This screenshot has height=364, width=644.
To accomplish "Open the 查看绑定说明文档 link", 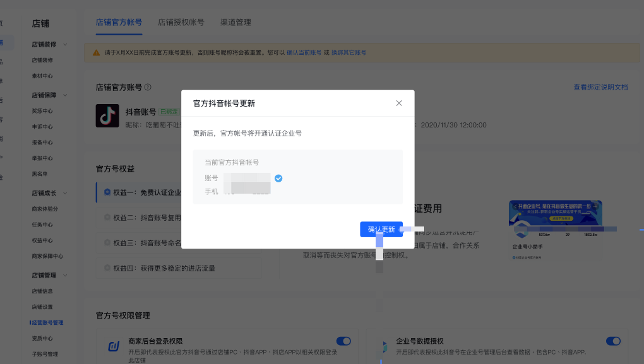I will (x=600, y=87).
